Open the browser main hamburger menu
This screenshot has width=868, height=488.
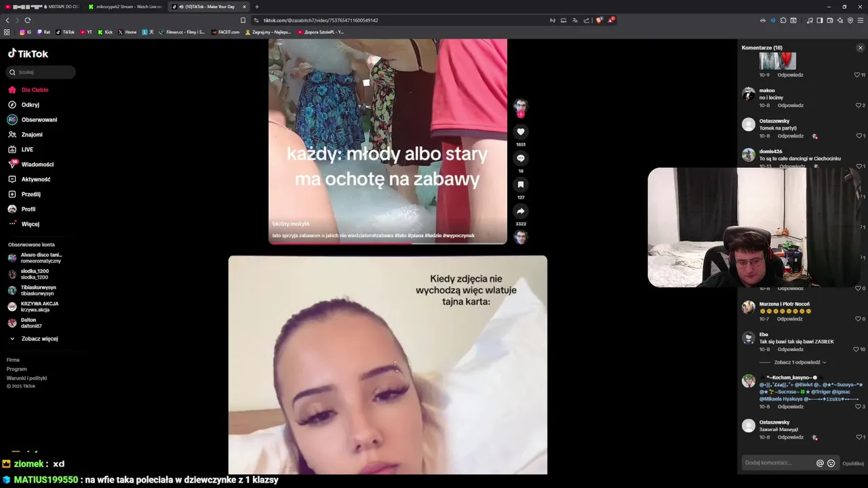861,20
